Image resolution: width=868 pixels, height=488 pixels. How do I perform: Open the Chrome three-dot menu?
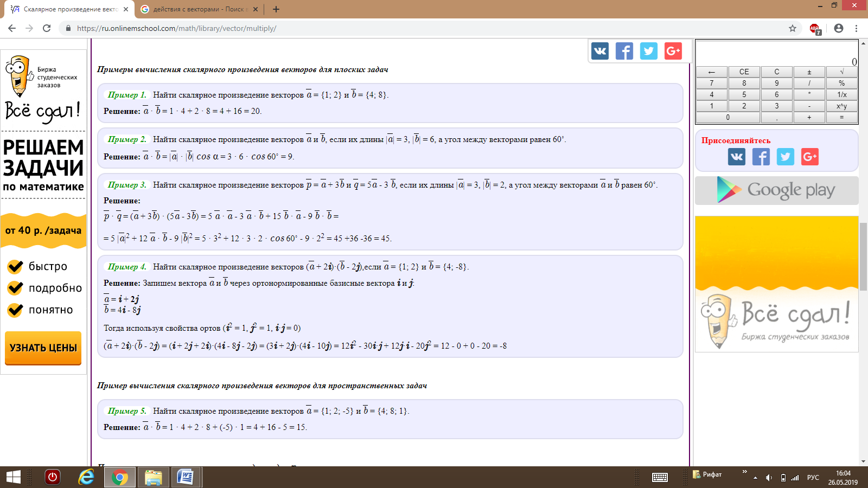click(x=857, y=28)
